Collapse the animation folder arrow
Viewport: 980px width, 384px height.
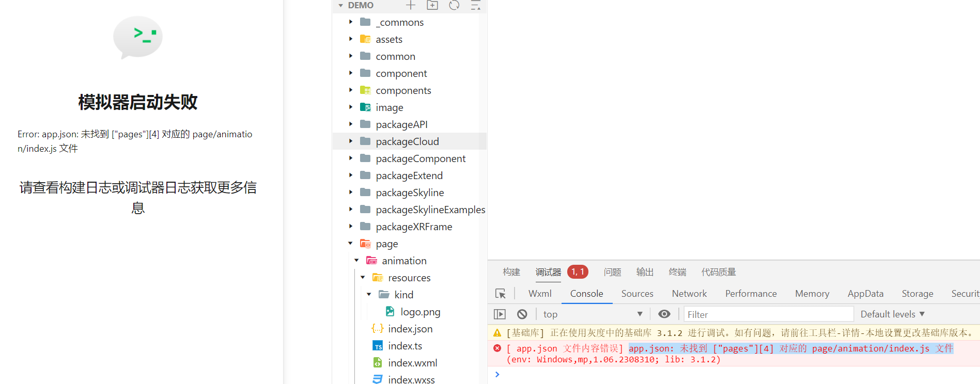(357, 260)
